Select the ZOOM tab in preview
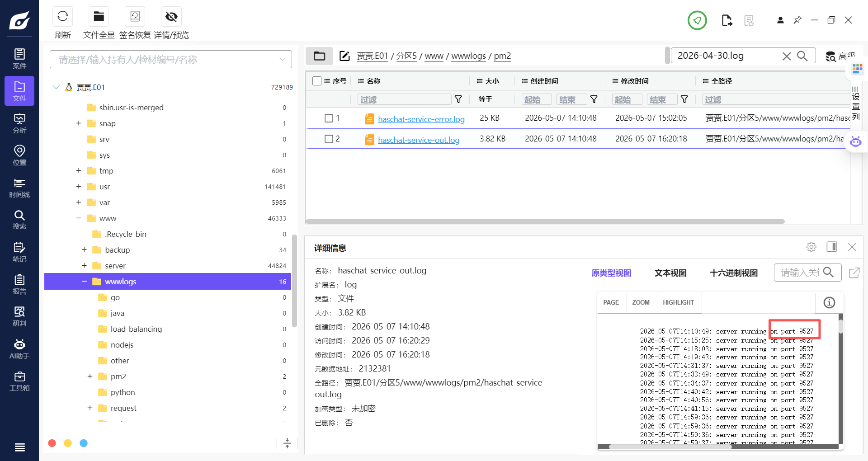868x461 pixels. [641, 303]
